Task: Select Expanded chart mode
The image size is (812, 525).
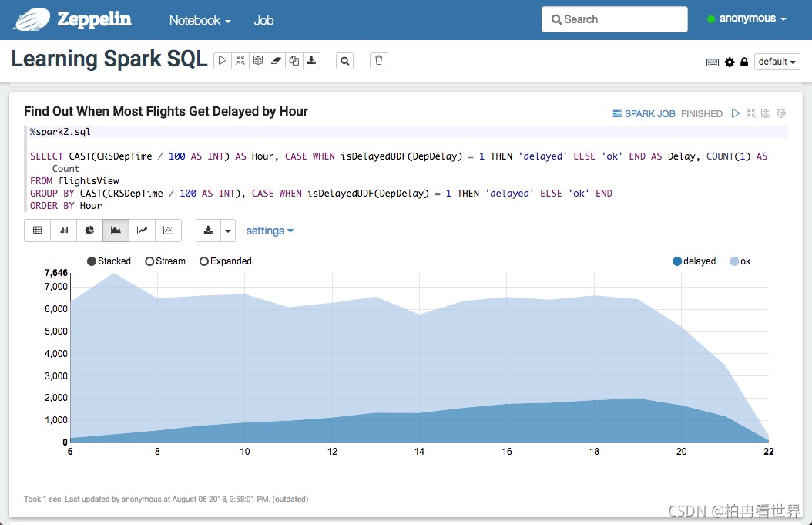Action: [x=226, y=261]
